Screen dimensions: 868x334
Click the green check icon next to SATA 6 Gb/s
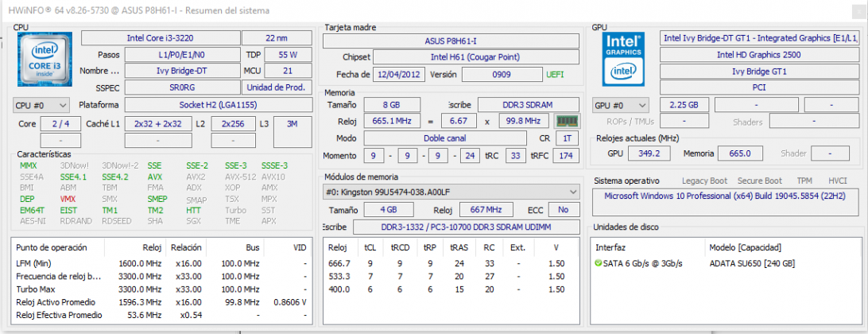pos(597,263)
